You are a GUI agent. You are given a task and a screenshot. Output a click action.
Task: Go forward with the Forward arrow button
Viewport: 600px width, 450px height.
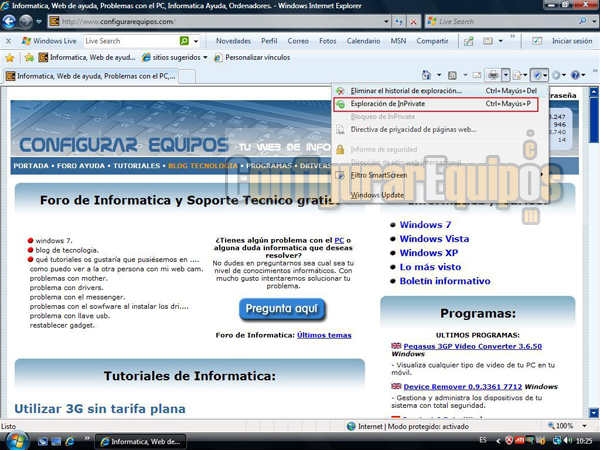tap(26, 21)
